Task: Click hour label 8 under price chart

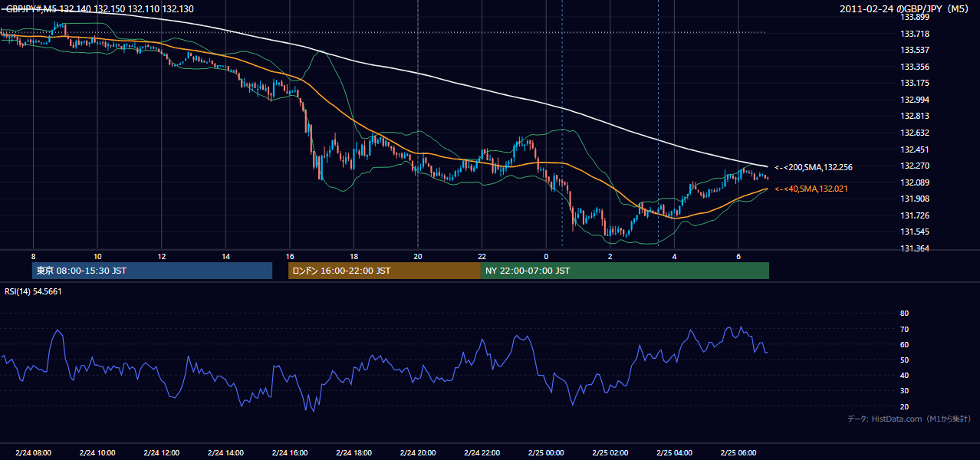Action: pos(33,256)
